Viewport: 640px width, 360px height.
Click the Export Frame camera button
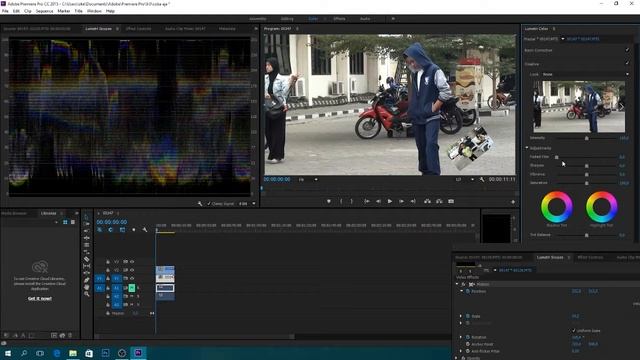pyautogui.click(x=451, y=201)
